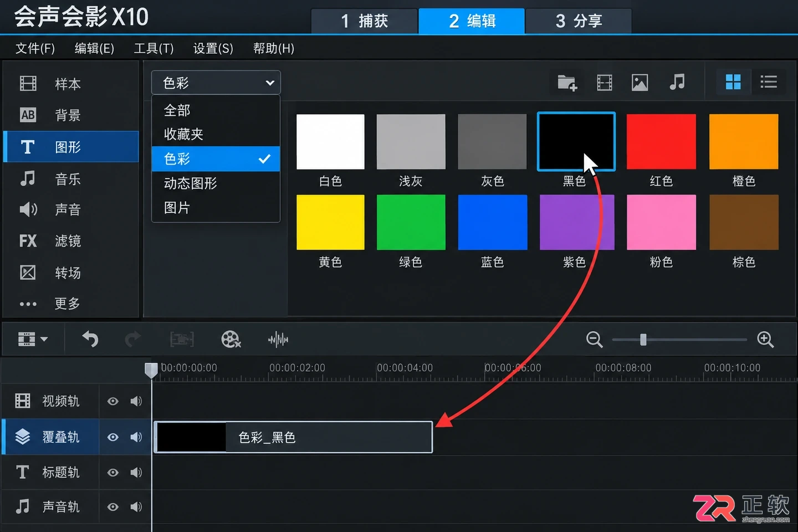Choose 收藏夹 in the dropdown list
Image resolution: width=798 pixels, height=532 pixels.
coord(216,134)
